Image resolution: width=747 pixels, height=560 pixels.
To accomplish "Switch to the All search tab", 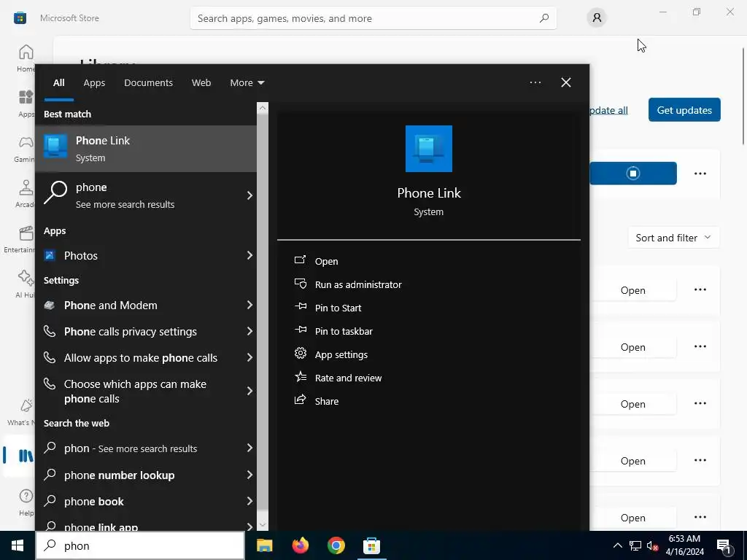I will [x=58, y=83].
